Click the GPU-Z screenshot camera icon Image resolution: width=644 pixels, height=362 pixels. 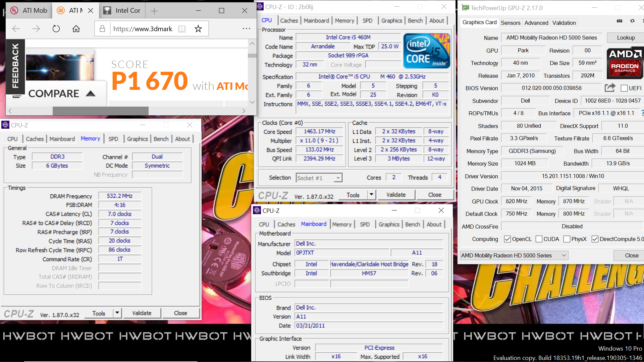tap(620, 21)
